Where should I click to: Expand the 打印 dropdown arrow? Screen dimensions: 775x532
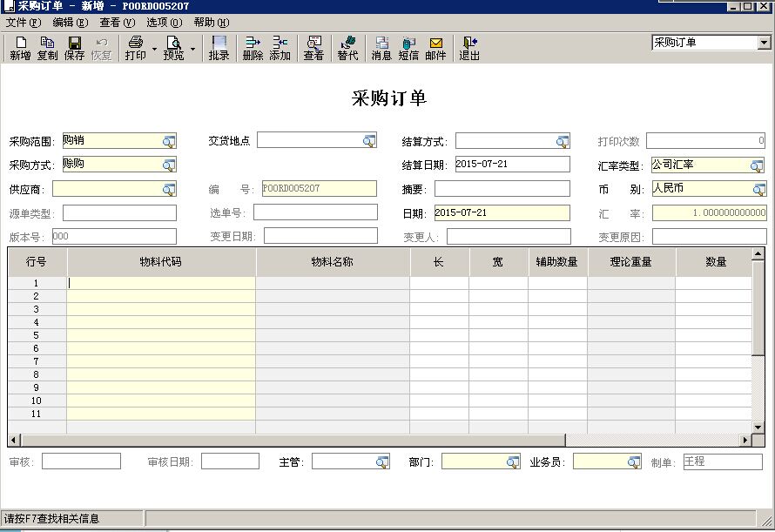coord(155,49)
